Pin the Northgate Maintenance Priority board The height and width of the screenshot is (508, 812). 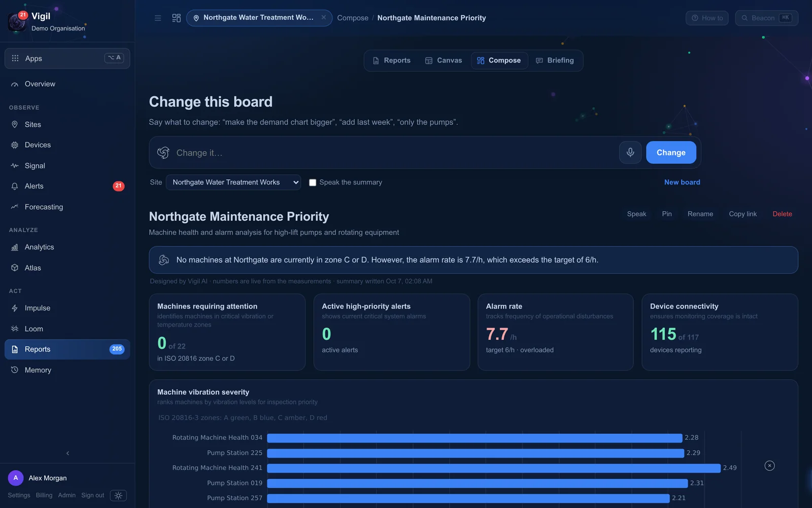pos(667,214)
